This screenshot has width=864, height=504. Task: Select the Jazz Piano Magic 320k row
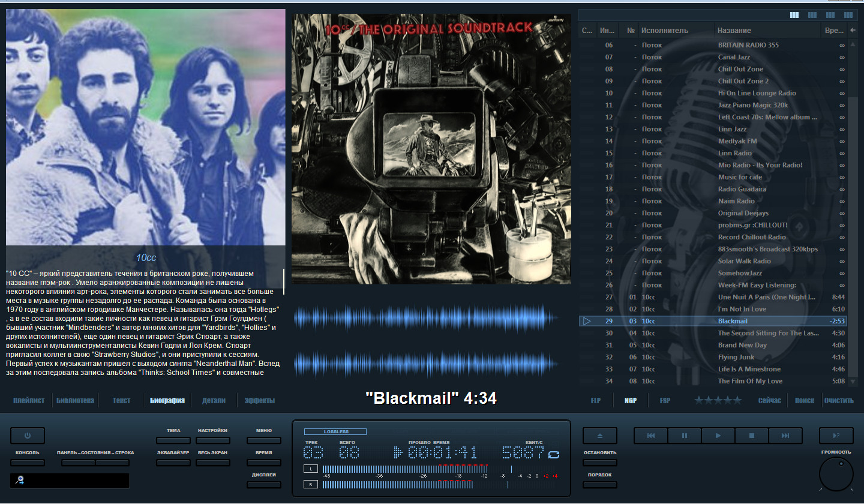point(713,105)
